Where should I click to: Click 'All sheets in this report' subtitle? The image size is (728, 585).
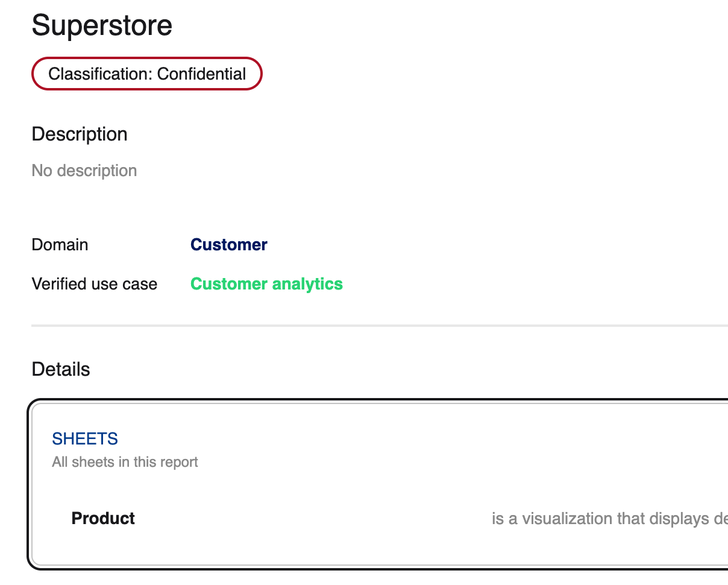click(125, 462)
